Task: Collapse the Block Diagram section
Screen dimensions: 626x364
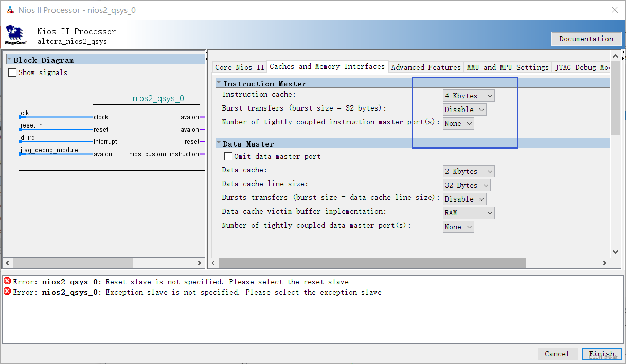Action: tap(10, 60)
